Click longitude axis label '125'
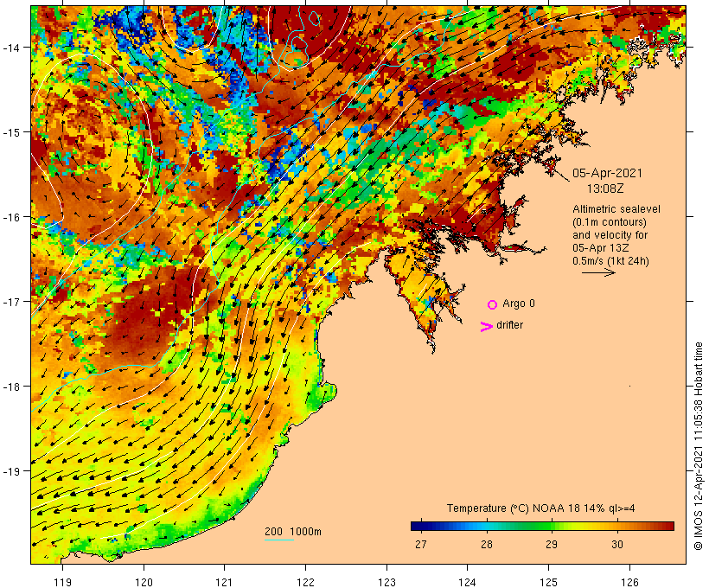 (x=548, y=582)
